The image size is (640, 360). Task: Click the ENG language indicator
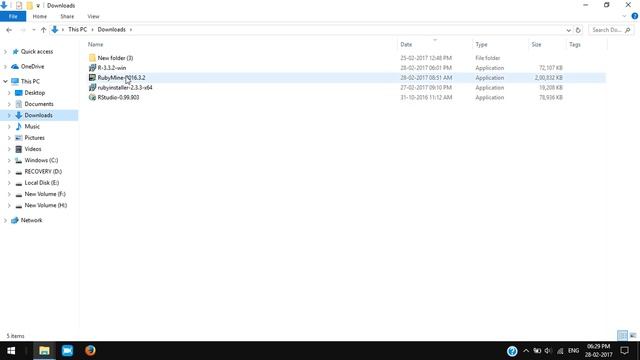(573, 351)
